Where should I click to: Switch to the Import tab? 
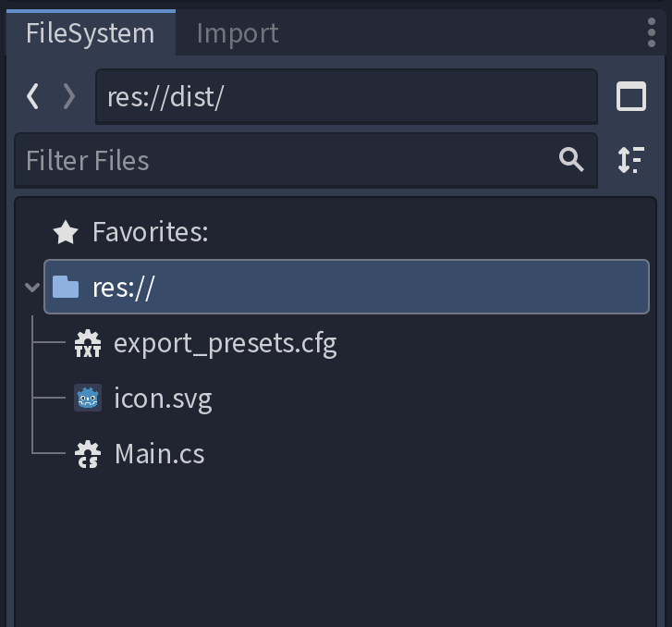(238, 33)
